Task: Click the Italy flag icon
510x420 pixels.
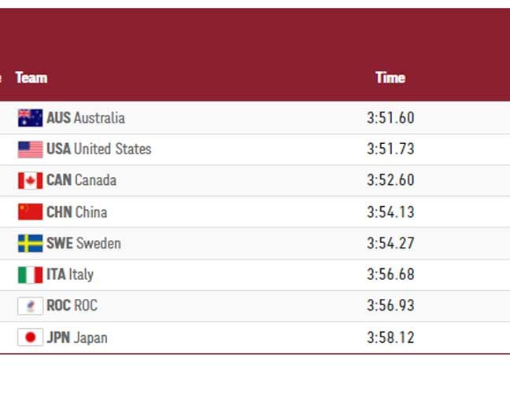Action: (x=30, y=274)
